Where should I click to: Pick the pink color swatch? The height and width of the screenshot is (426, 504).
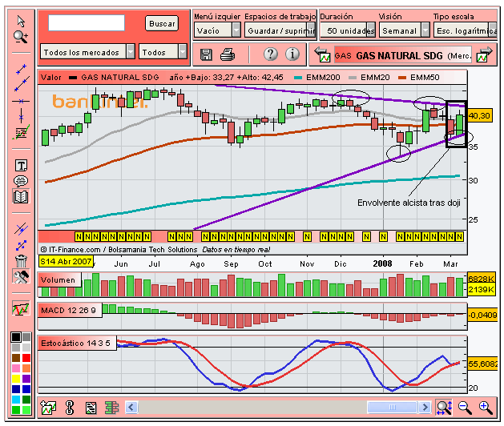[16, 368]
